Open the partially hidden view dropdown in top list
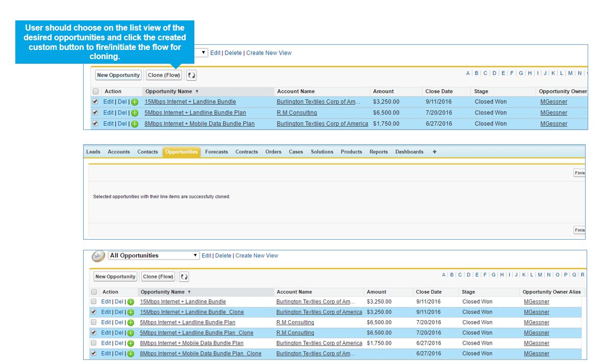This screenshot has height=364, width=605. [x=203, y=53]
